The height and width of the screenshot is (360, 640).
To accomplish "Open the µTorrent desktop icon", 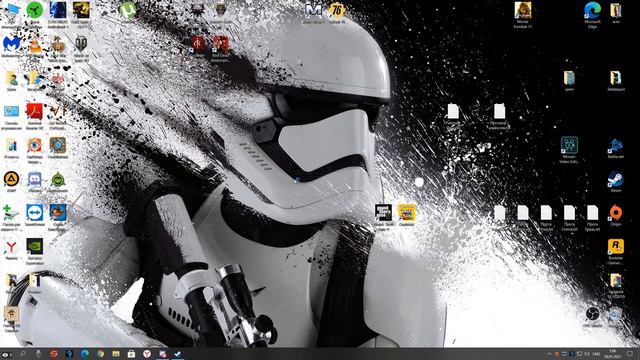I will [x=128, y=10].
